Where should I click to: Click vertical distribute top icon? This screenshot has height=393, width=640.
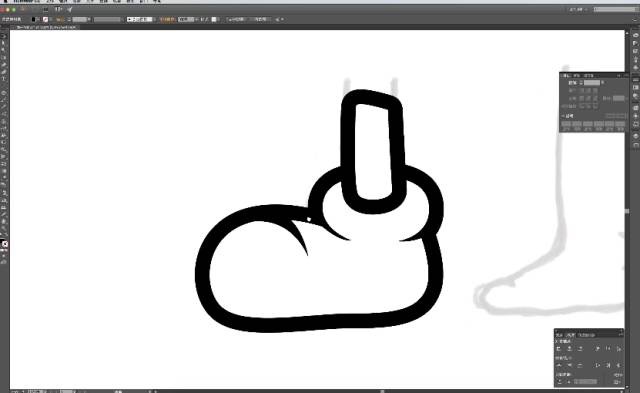tap(558, 364)
